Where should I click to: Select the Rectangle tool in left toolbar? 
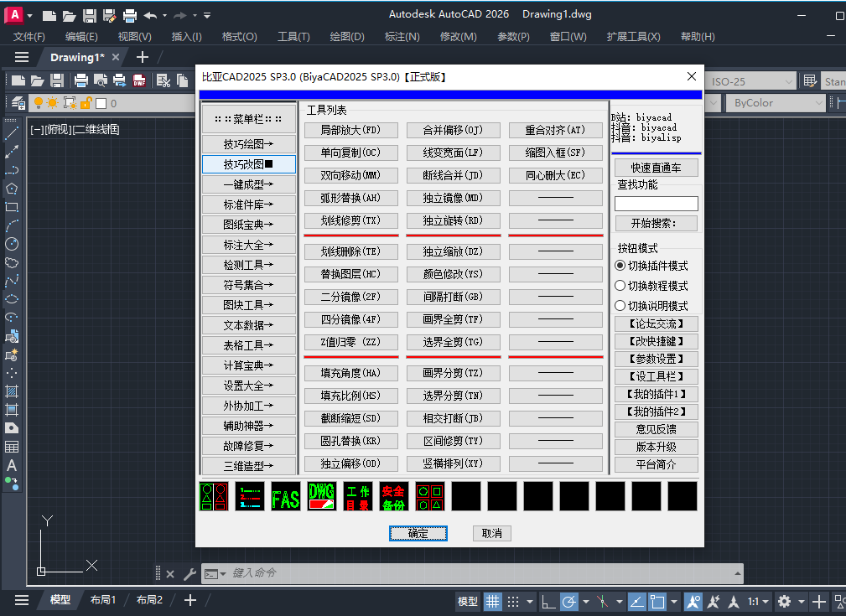coord(12,207)
